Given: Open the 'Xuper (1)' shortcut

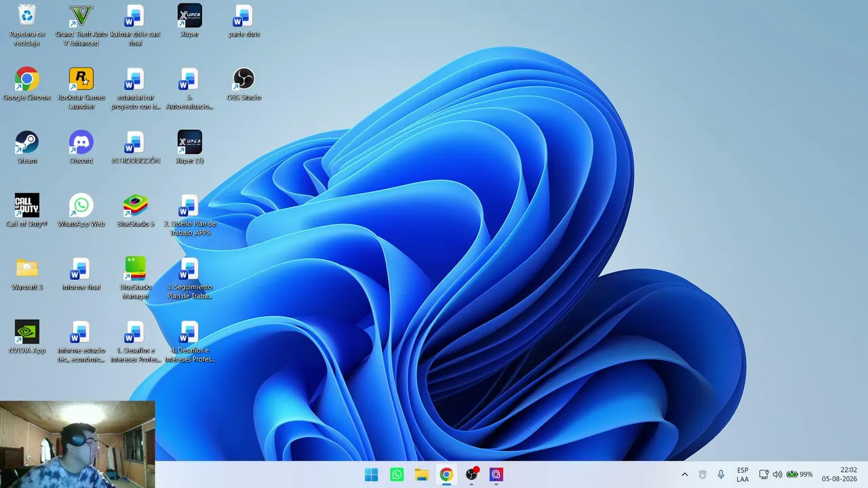Looking at the screenshot, I should [190, 147].
